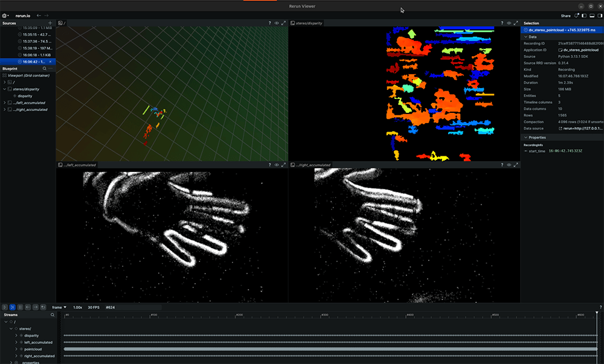Step forward one frame
The image size is (604, 364).
[x=36, y=307]
